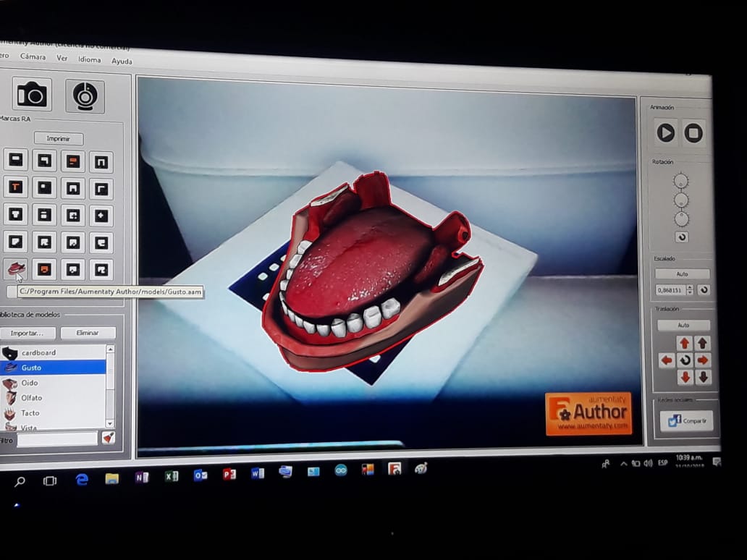The width and height of the screenshot is (747, 560).
Task: Move the model with the red left arrow
Action: pyautogui.click(x=667, y=360)
